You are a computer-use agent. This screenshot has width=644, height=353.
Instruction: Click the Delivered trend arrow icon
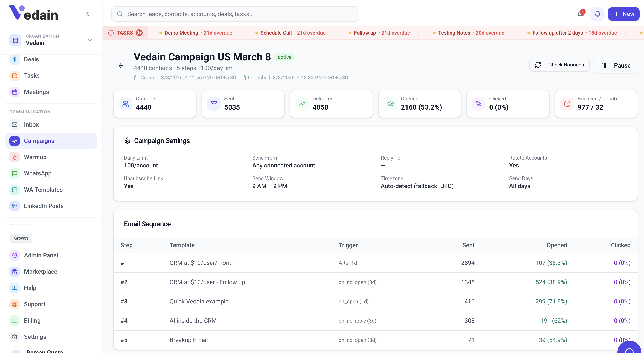tap(302, 104)
